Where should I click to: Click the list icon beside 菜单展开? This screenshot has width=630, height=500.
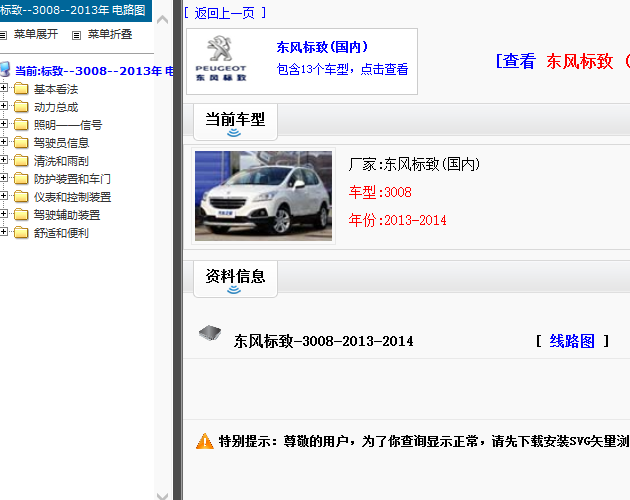[3, 35]
